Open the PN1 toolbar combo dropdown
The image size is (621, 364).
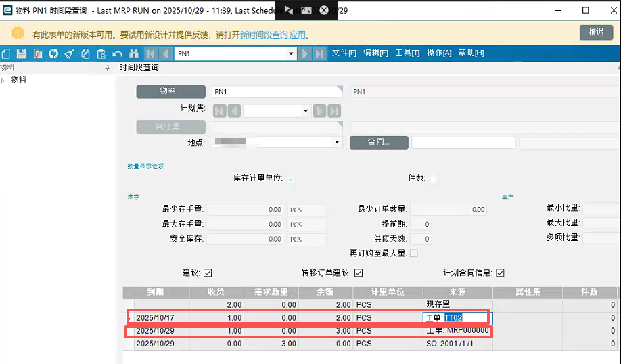pyautogui.click(x=291, y=53)
